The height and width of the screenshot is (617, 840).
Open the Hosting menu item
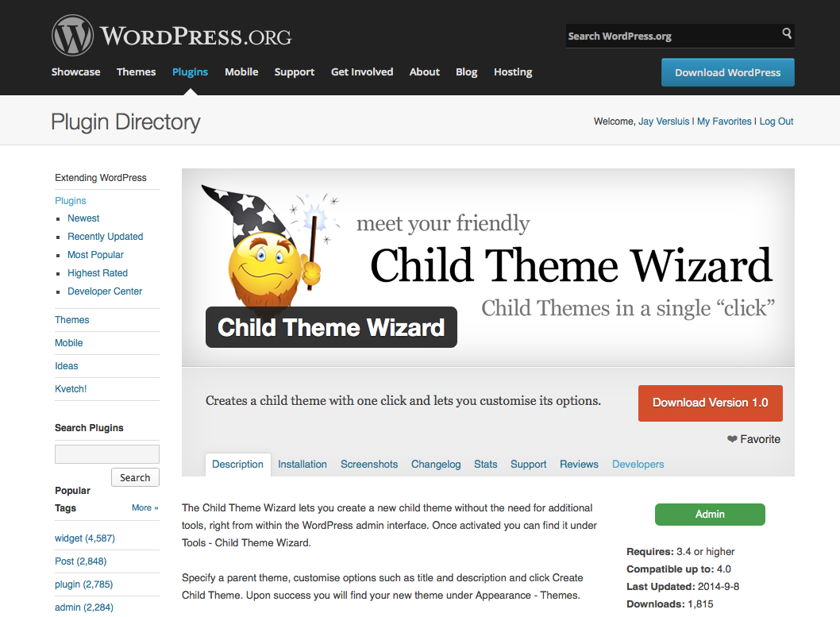coord(513,71)
